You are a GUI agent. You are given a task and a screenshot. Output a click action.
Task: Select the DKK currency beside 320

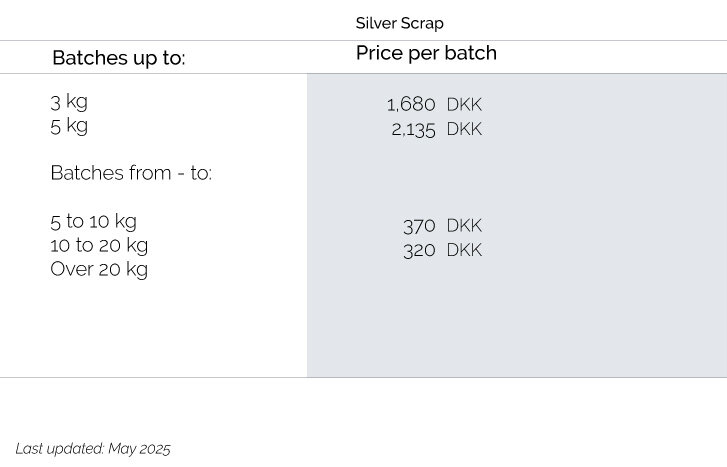click(464, 250)
